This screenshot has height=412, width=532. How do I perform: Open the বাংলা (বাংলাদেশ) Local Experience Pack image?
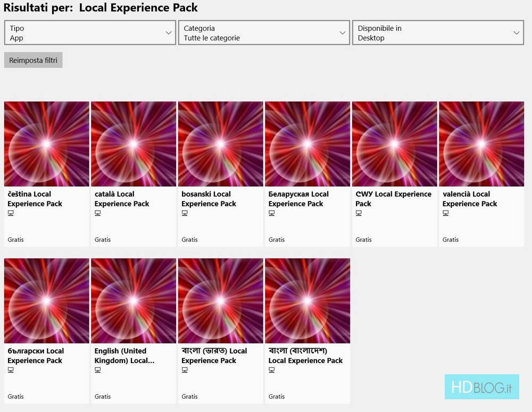[x=307, y=301]
